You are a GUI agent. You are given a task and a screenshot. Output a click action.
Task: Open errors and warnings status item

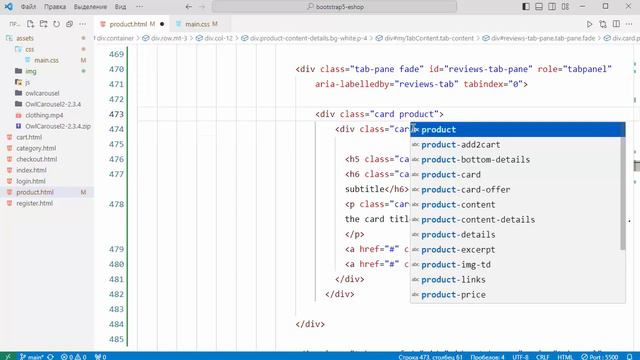[x=74, y=356]
